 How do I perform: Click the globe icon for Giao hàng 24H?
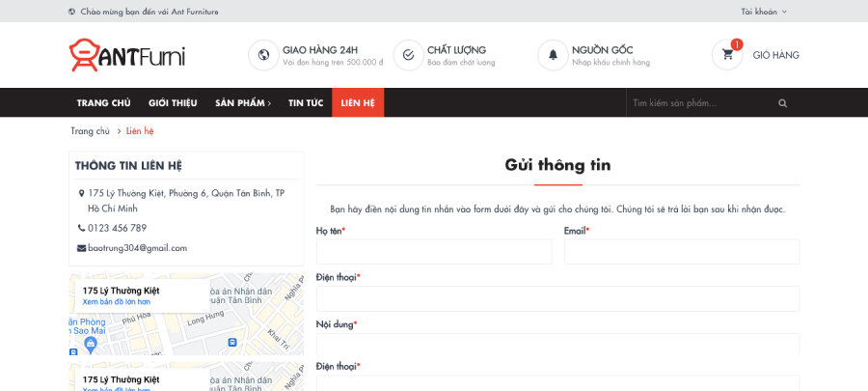tap(263, 55)
